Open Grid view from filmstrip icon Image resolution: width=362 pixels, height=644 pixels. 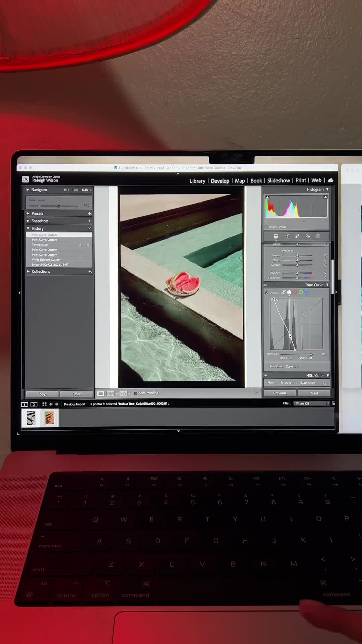[x=44, y=404]
